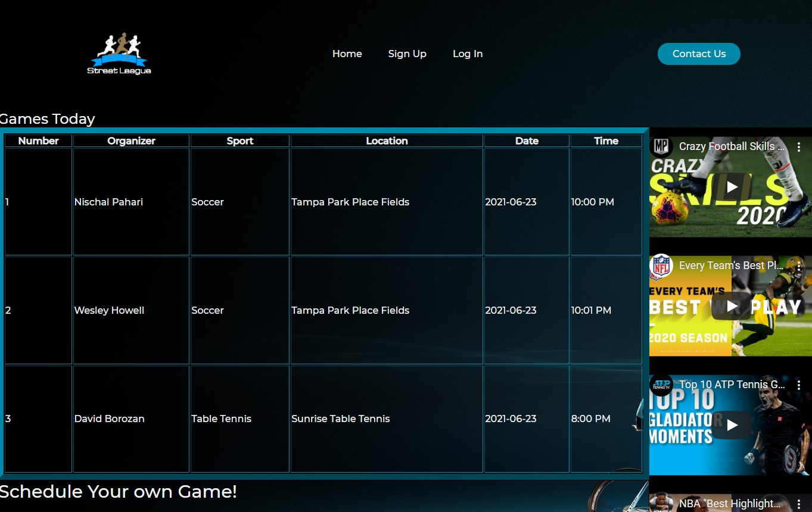Click the Sport column header
This screenshot has height=512, width=812.
click(240, 141)
